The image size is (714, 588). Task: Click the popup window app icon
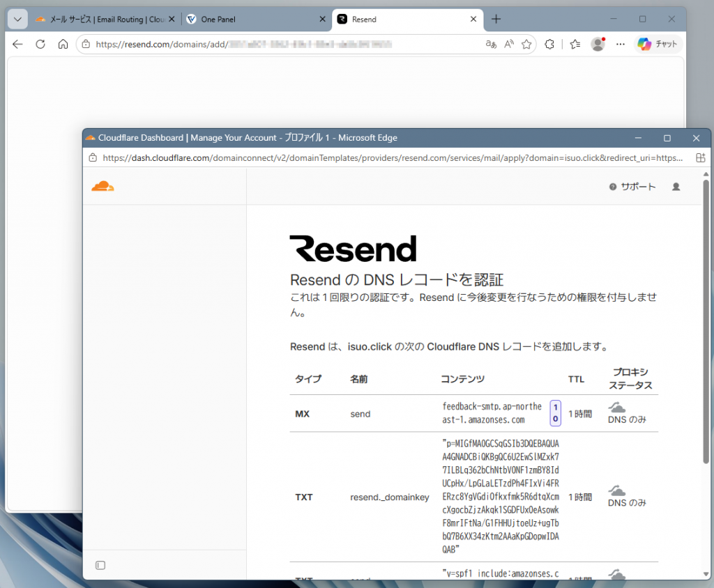90,138
